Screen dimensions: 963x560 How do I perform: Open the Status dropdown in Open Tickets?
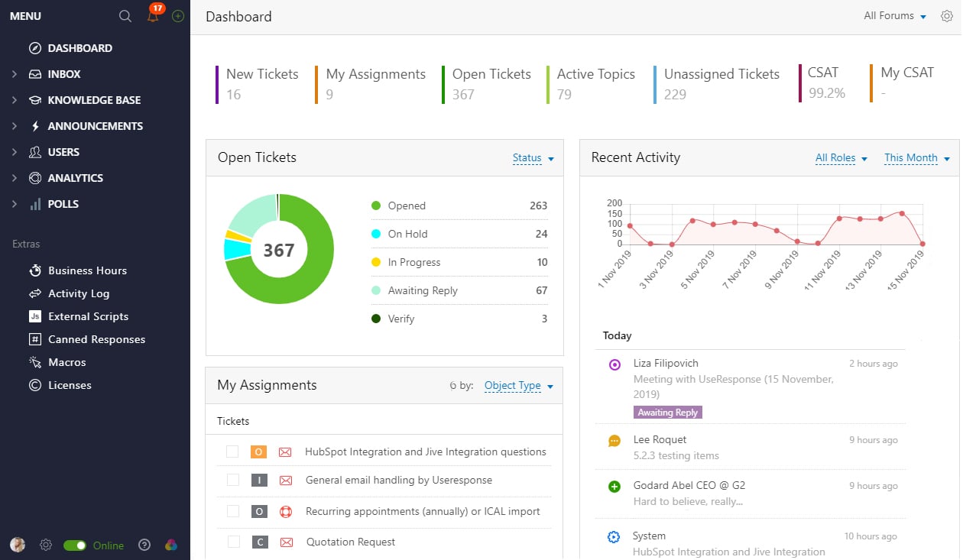pyautogui.click(x=533, y=158)
